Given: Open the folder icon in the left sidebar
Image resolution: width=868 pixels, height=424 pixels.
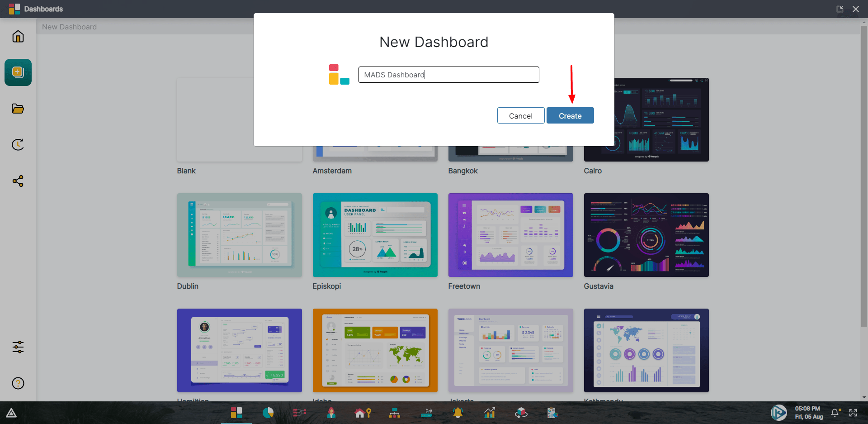Looking at the screenshot, I should coord(18,109).
